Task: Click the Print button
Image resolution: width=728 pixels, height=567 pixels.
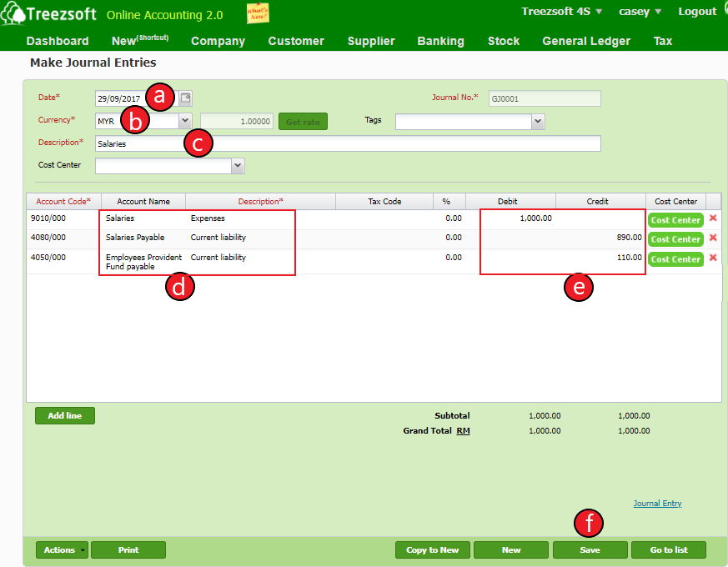Action: (x=128, y=549)
